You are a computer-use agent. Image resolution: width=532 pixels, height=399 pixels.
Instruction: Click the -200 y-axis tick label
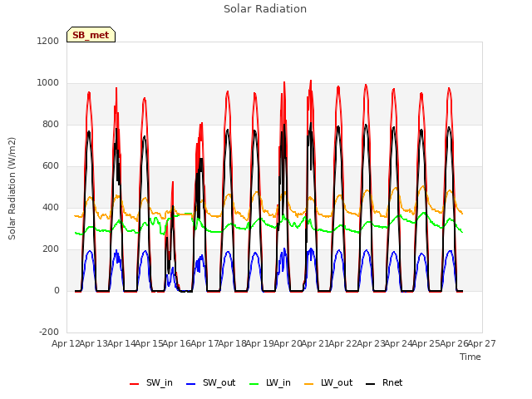coord(49,332)
